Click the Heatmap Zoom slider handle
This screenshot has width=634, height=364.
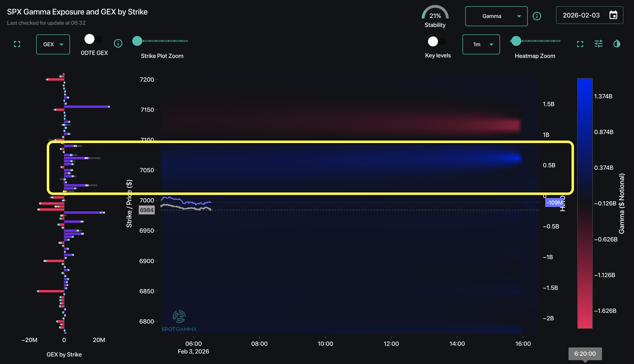click(x=516, y=41)
